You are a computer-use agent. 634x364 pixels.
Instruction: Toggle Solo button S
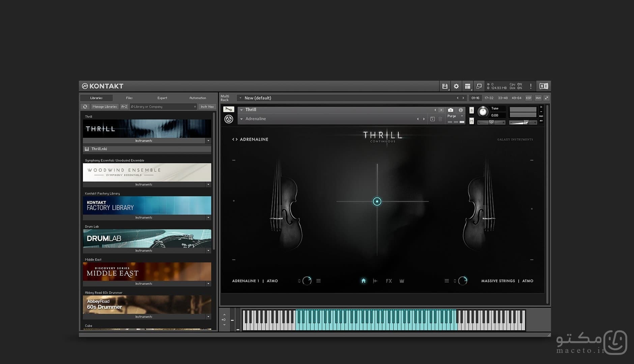(x=471, y=110)
